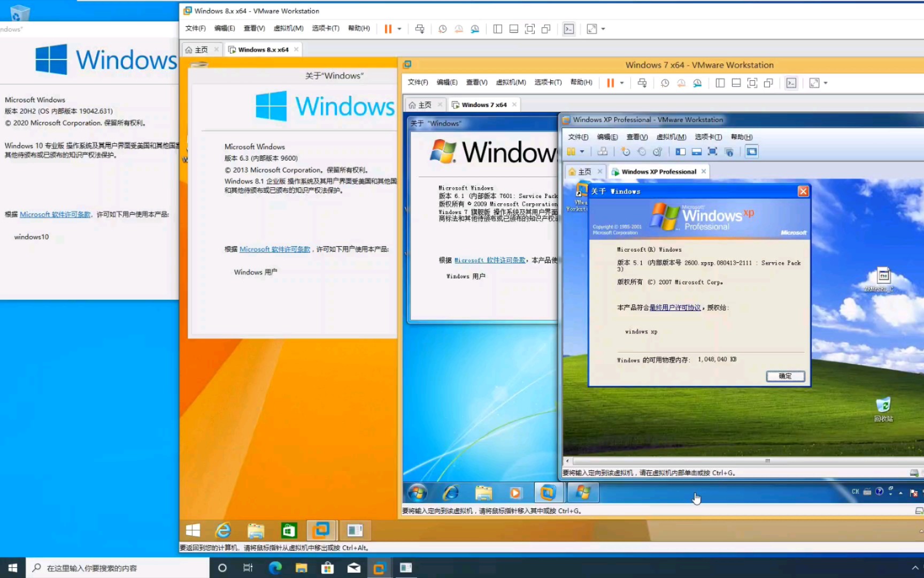The image size is (924, 578).
Task: Toggle console view button in XP VMware toolbar
Action: click(x=751, y=151)
